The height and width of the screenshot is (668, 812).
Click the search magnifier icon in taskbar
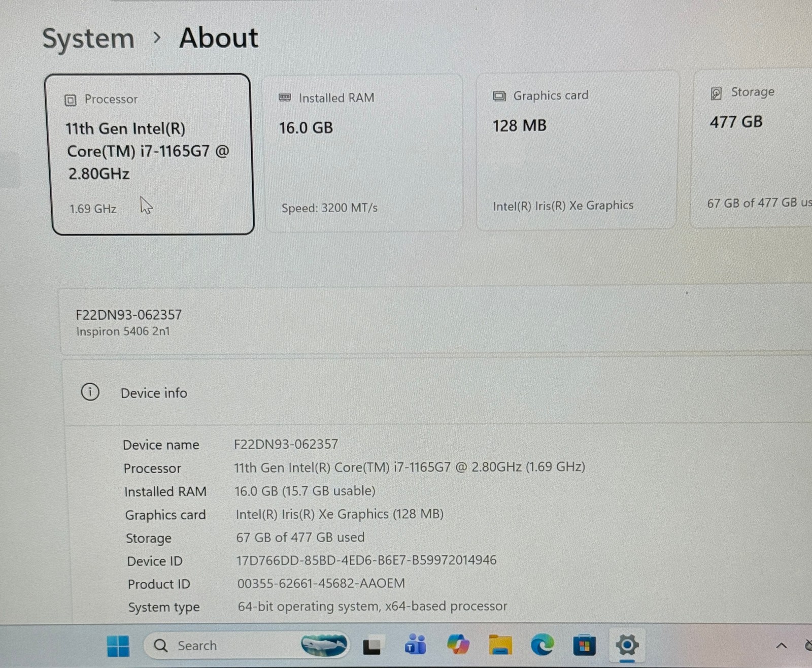click(161, 646)
